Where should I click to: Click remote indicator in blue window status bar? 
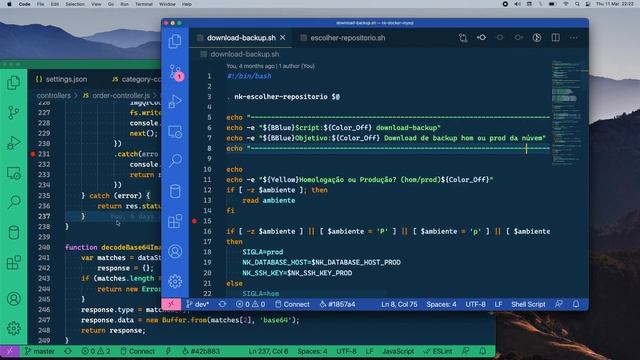(171, 304)
